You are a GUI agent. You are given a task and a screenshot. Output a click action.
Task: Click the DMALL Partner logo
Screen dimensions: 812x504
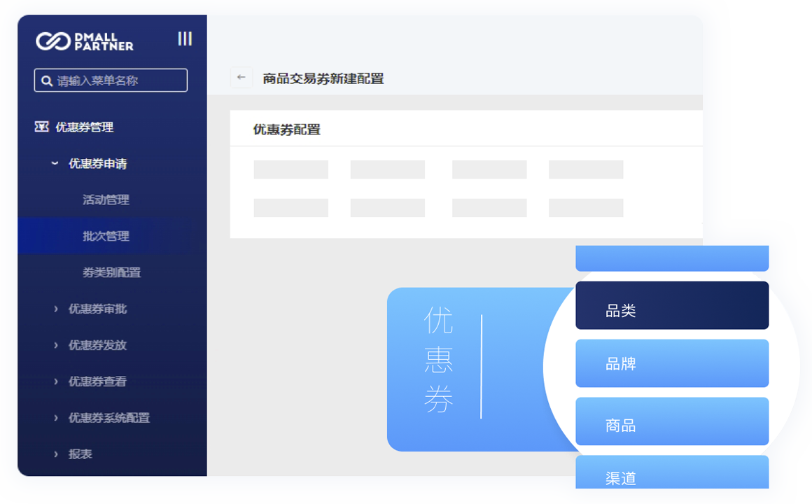click(x=85, y=41)
